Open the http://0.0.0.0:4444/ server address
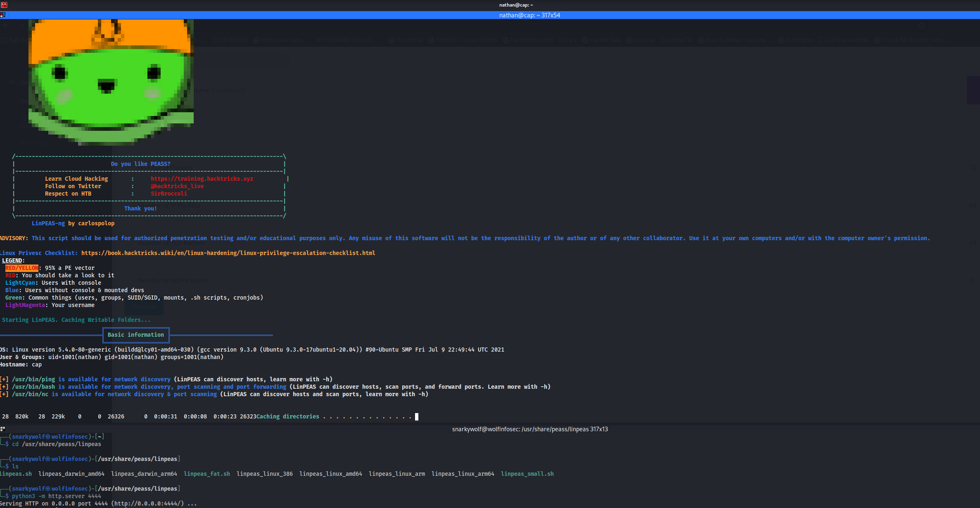The height and width of the screenshot is (508, 980). point(147,503)
